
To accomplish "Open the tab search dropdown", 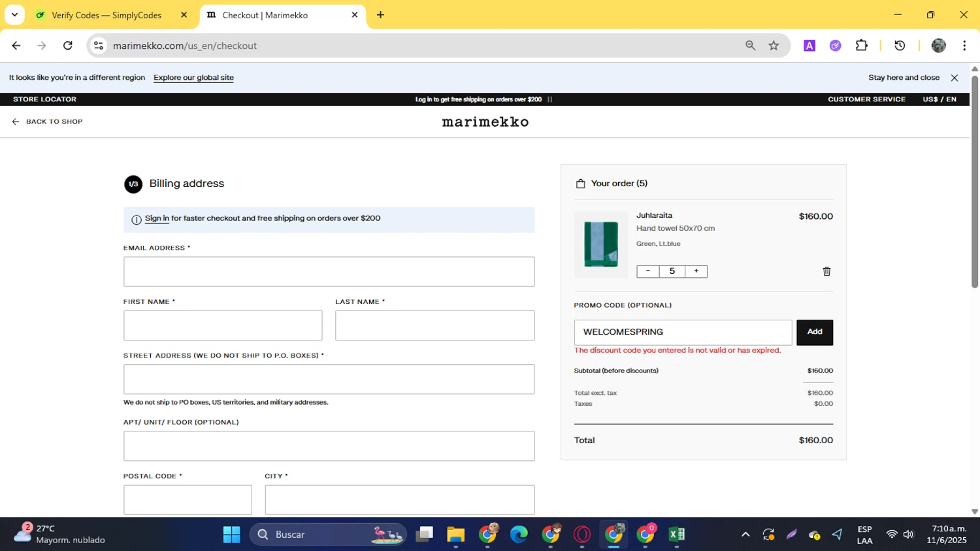I will [14, 15].
